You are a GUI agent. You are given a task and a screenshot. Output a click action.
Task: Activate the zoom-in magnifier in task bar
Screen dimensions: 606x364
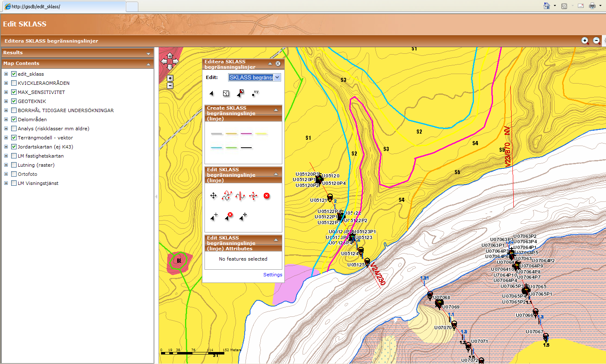[585, 41]
